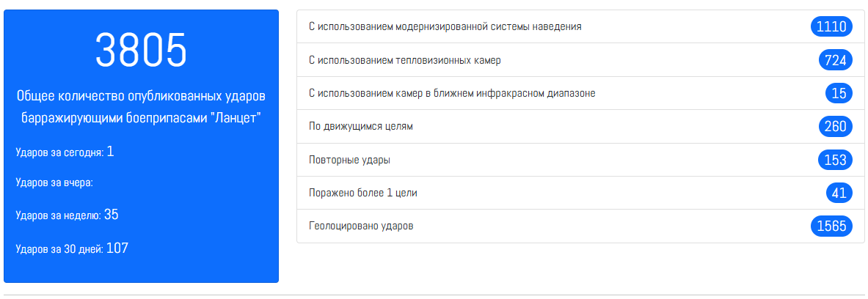This screenshot has width=868, height=299.
Task: Click the badge showing 41
Action: point(839,193)
